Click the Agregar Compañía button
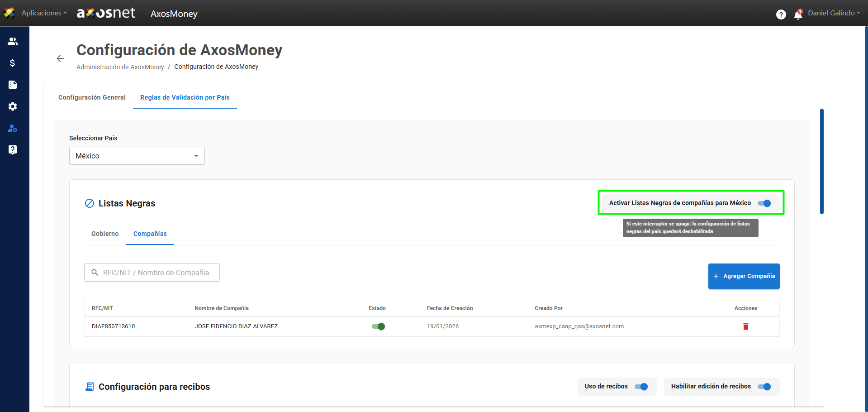Viewport: 868px width, 412px height. pos(744,276)
